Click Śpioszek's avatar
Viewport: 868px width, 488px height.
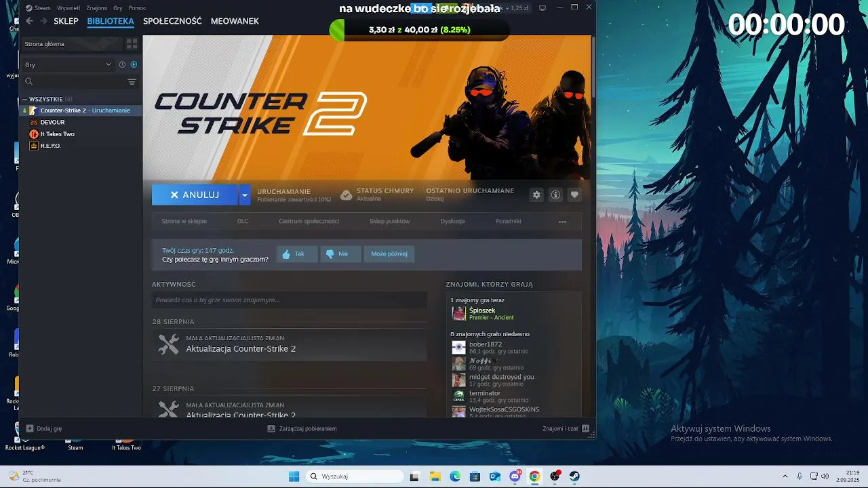(459, 314)
